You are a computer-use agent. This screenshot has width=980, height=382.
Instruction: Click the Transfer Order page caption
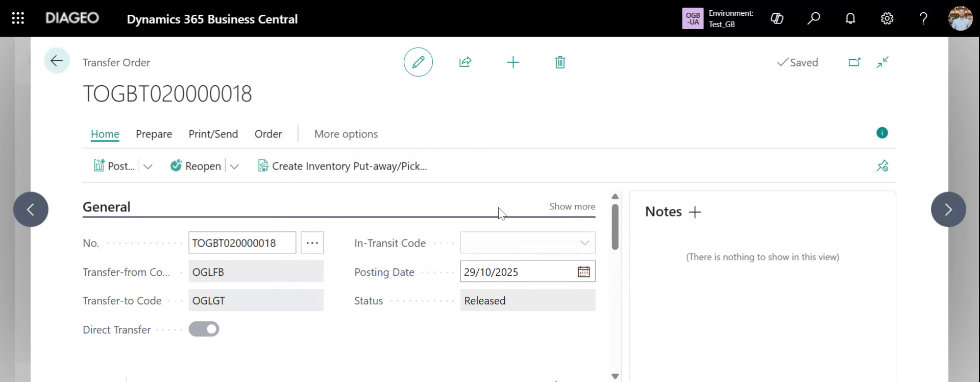coord(116,62)
